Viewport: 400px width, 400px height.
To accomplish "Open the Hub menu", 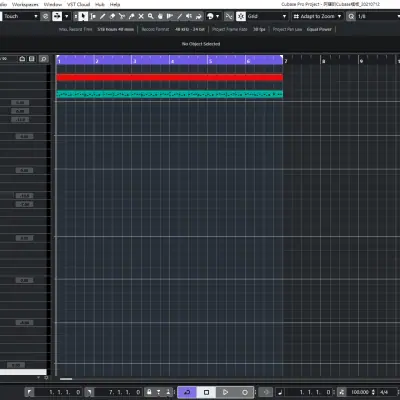I will pyautogui.click(x=100, y=4).
